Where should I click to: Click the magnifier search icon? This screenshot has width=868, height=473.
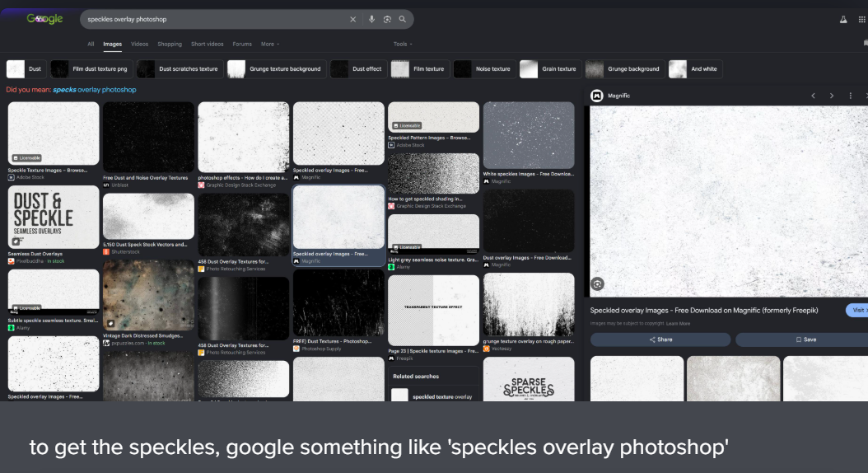click(403, 20)
